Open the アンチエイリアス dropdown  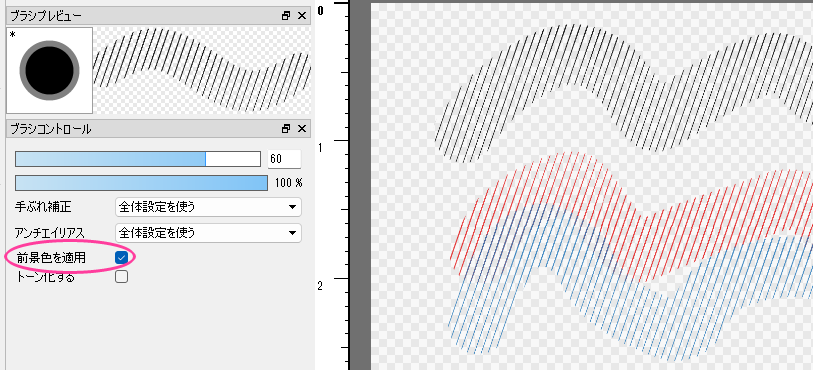208,233
